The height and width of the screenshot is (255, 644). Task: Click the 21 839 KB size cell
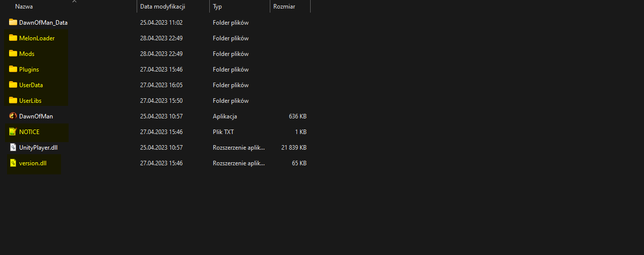coord(294,148)
